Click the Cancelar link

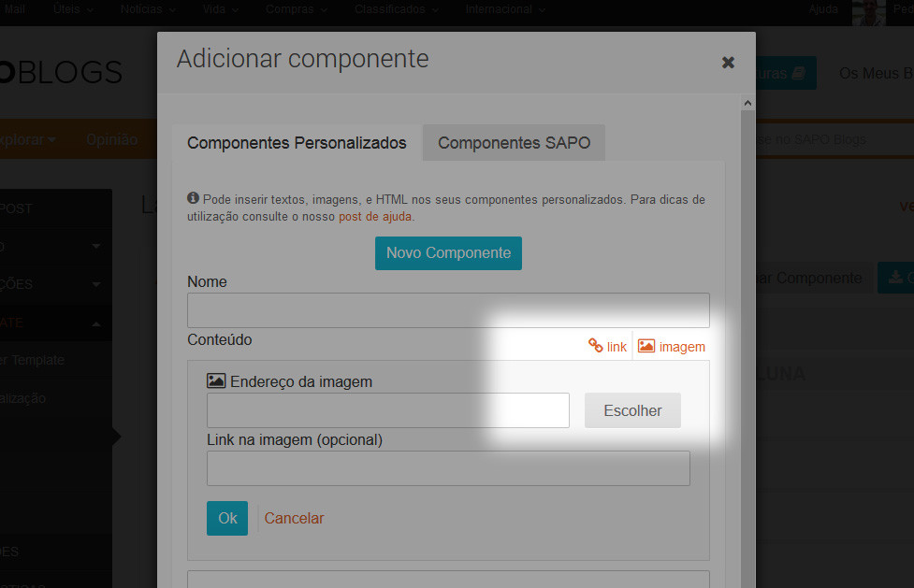point(294,518)
